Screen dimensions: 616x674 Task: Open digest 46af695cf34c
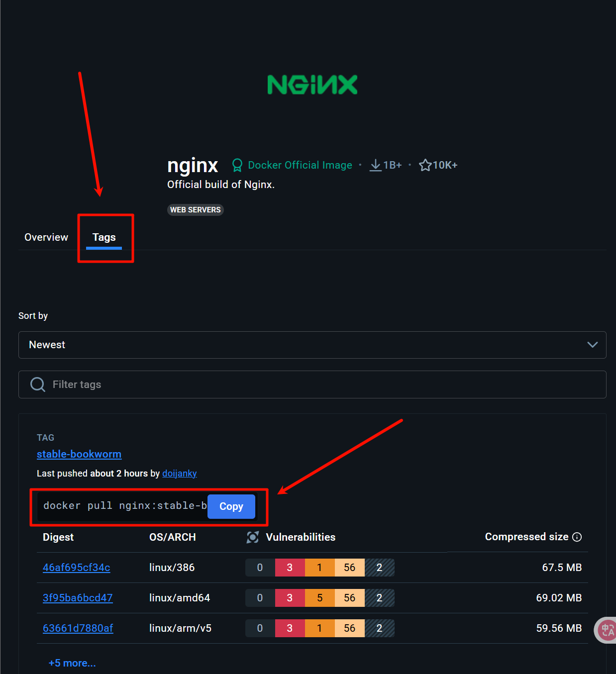point(77,568)
